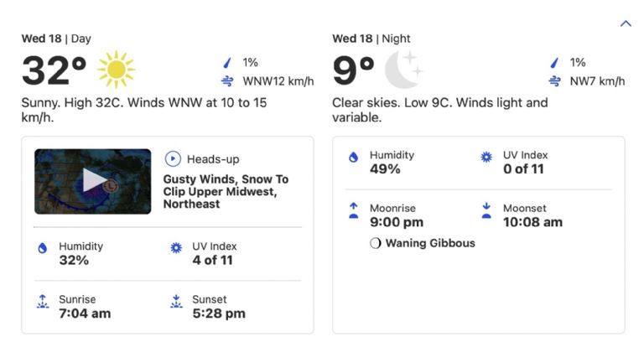Click the night precipitation droplet icon
Image resolution: width=644 pixels, height=347 pixels.
click(553, 63)
